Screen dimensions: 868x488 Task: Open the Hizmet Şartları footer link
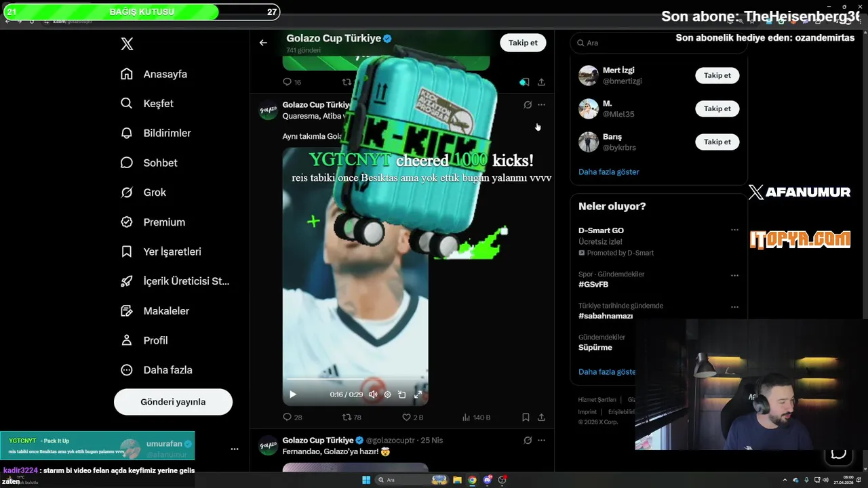click(x=597, y=400)
